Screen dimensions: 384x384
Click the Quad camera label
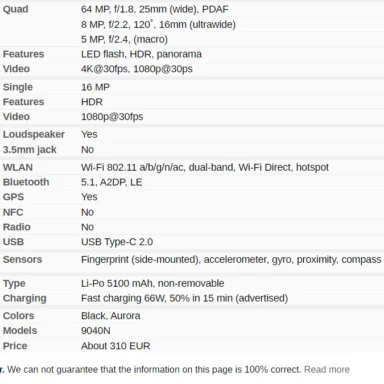[16, 9]
